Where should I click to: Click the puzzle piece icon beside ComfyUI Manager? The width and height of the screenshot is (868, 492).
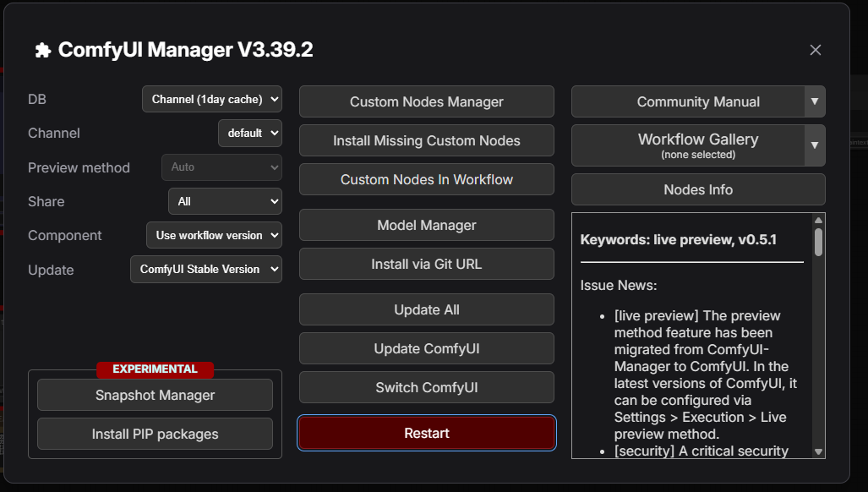(x=42, y=51)
